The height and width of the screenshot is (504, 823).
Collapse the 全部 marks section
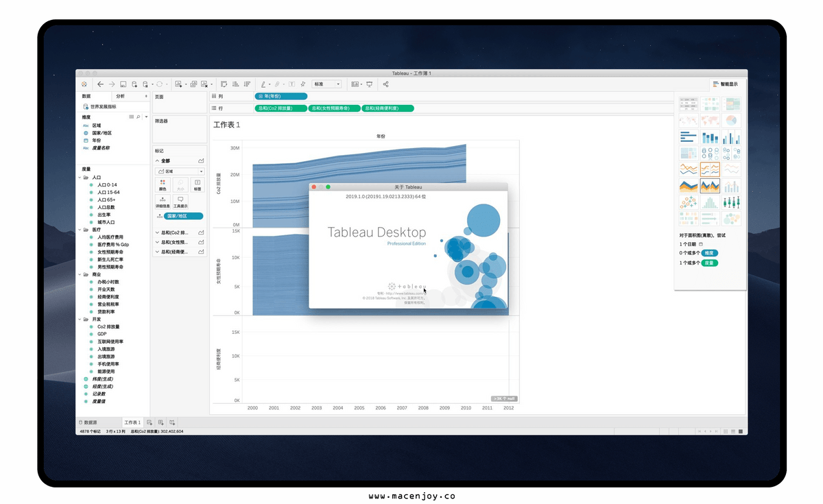157,160
